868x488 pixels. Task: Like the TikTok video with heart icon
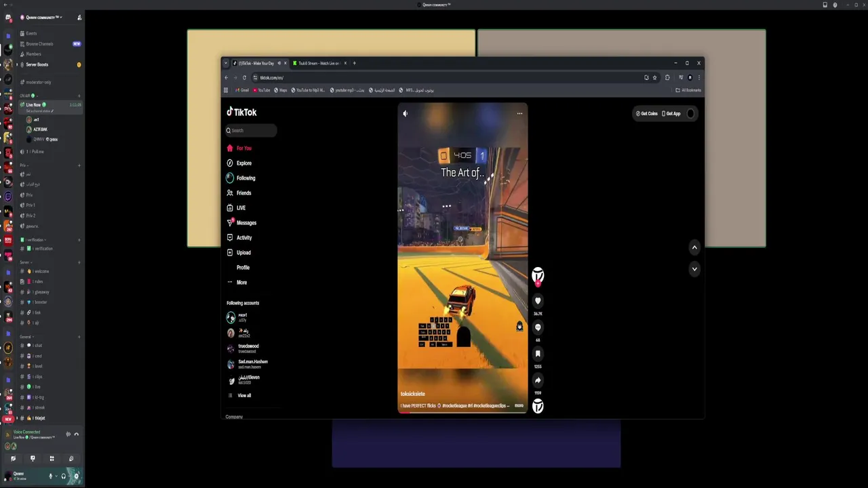coord(538,301)
